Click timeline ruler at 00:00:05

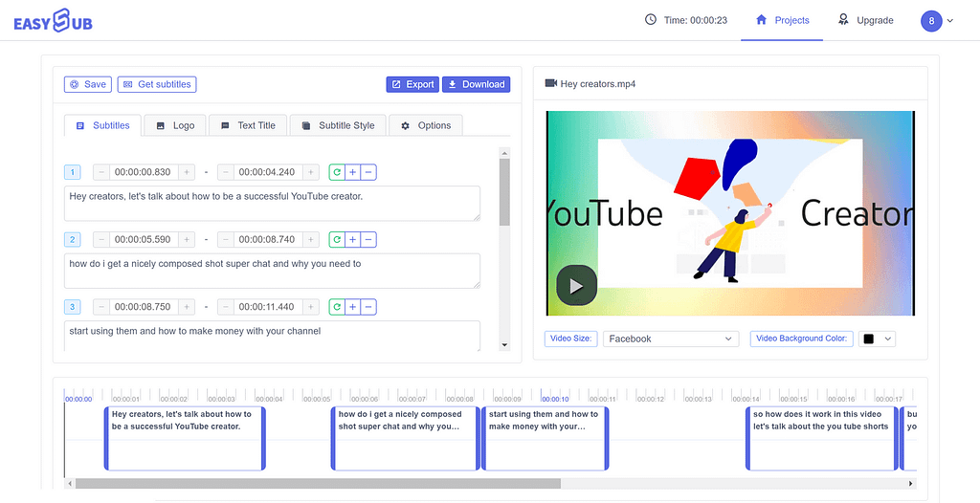(316, 399)
